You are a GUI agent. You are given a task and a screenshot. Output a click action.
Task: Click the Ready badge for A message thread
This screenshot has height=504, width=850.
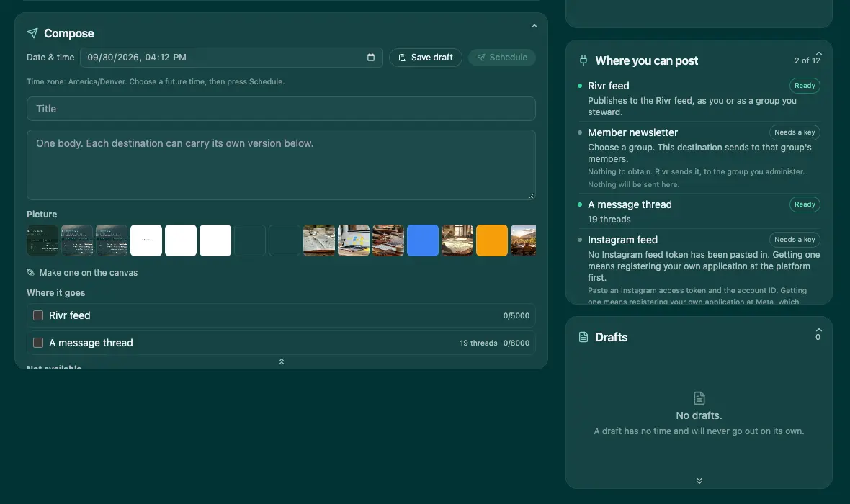805,204
